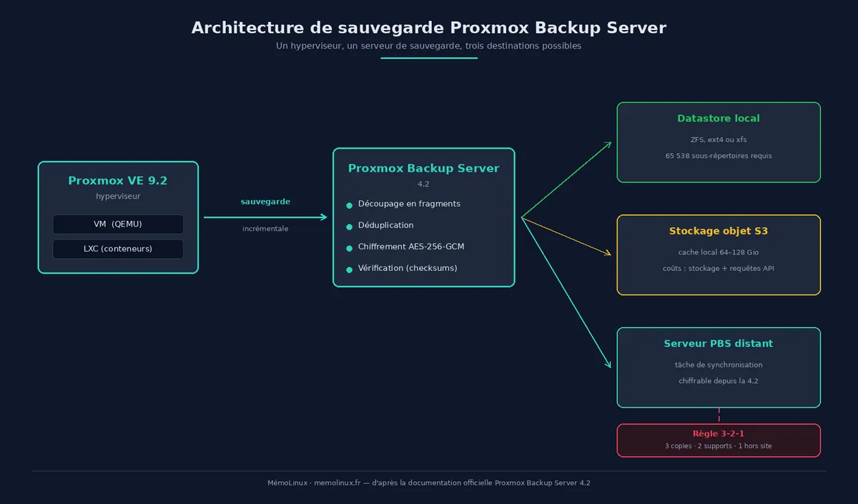Click the '4.2' version under Proxmox Backup Server
858x504 pixels.
(x=423, y=184)
